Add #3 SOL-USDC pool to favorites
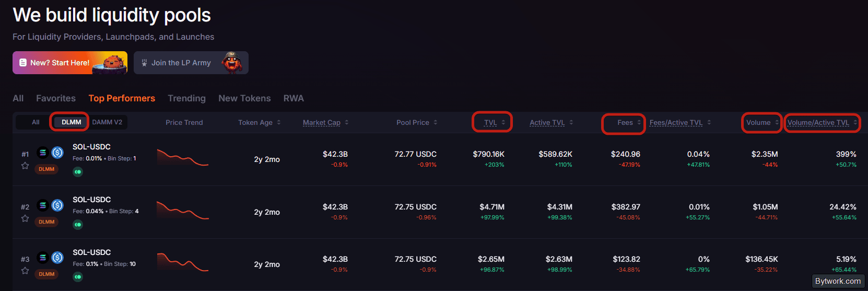868x291 pixels. pos(25,271)
